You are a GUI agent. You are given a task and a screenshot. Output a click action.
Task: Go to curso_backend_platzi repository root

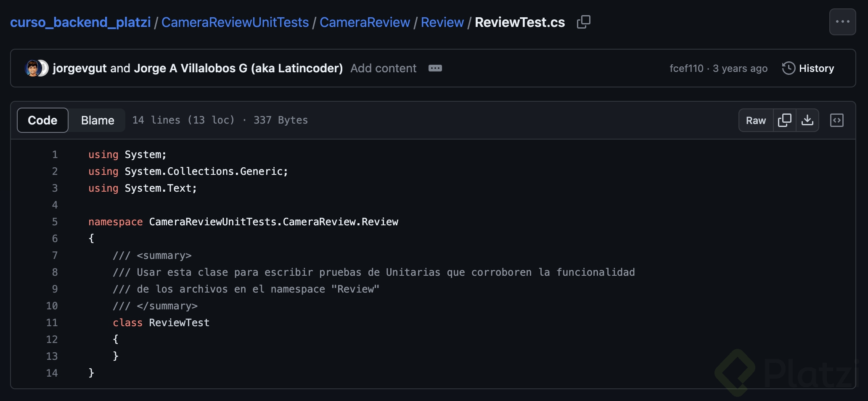[80, 22]
